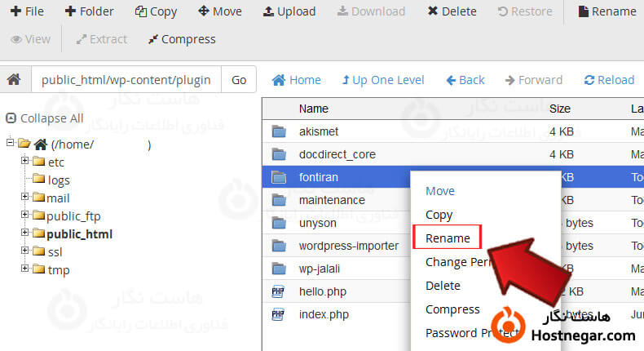Expand the public_html tree node
Screen dimensions: 644x351
click(x=25, y=233)
